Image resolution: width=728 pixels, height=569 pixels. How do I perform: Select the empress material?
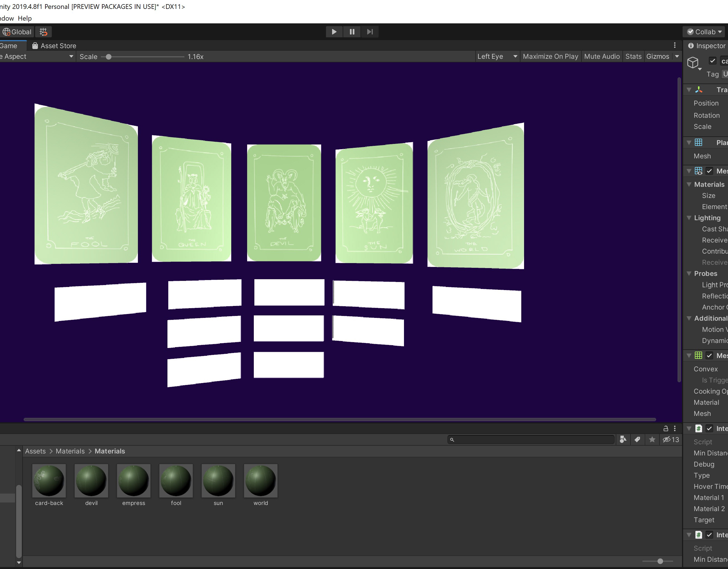click(134, 485)
